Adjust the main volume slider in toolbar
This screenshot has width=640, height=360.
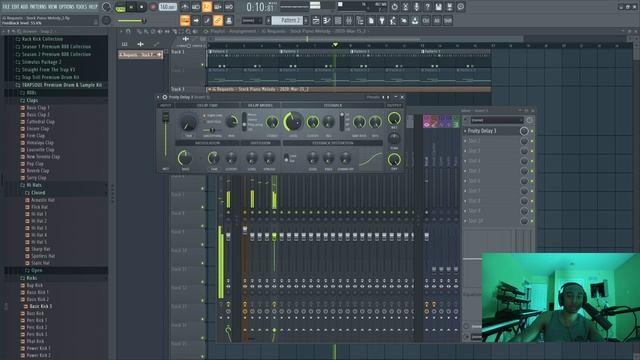pos(132,20)
